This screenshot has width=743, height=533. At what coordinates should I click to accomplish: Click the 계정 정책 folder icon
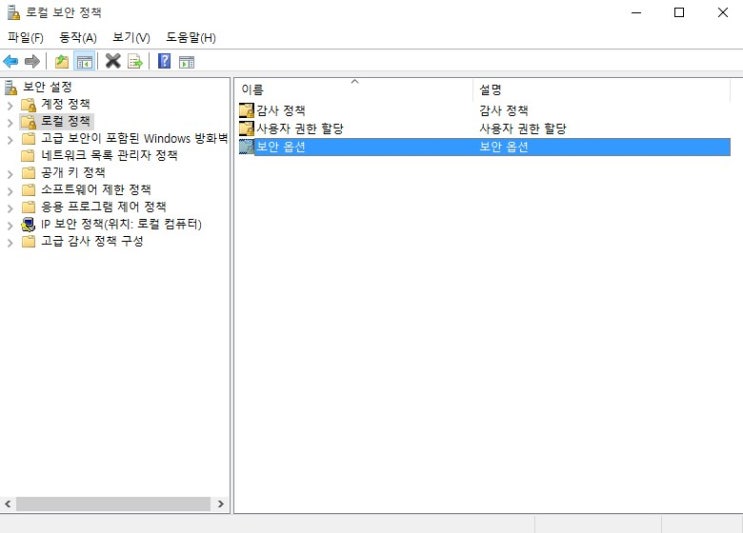point(28,105)
